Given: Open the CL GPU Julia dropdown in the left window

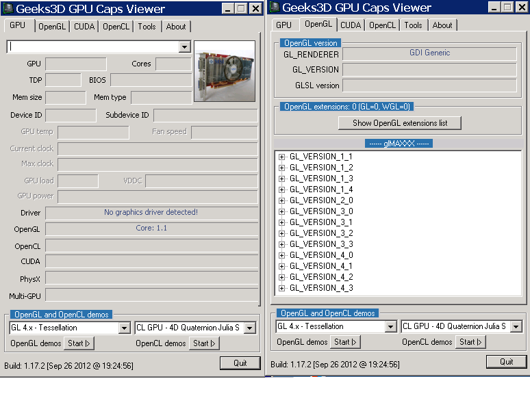Looking at the screenshot, I should tap(250, 328).
